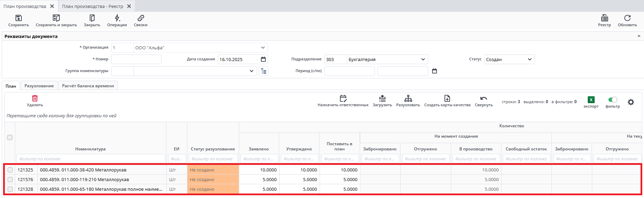The height and width of the screenshot is (198, 644).
Task: Switch to the Разузлование tab
Action: click(x=39, y=86)
